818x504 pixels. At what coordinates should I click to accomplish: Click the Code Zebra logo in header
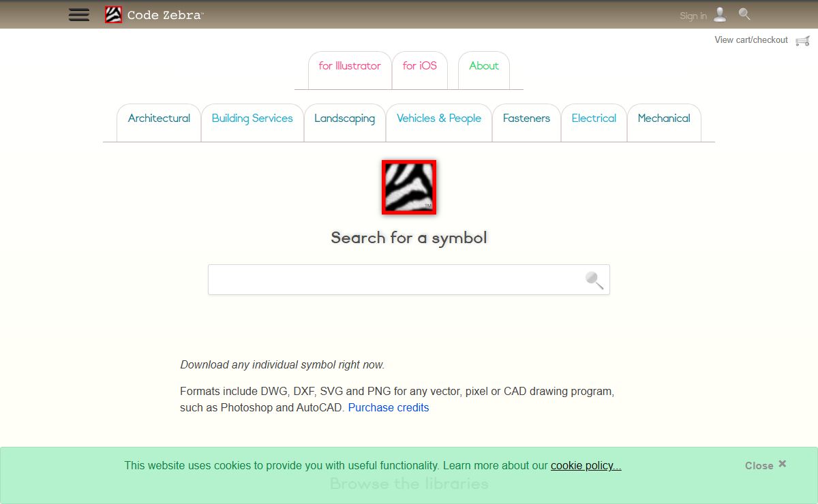[x=113, y=14]
